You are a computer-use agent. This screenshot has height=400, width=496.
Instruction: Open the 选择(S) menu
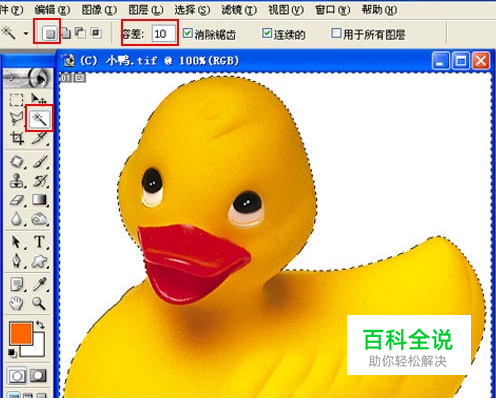point(192,10)
